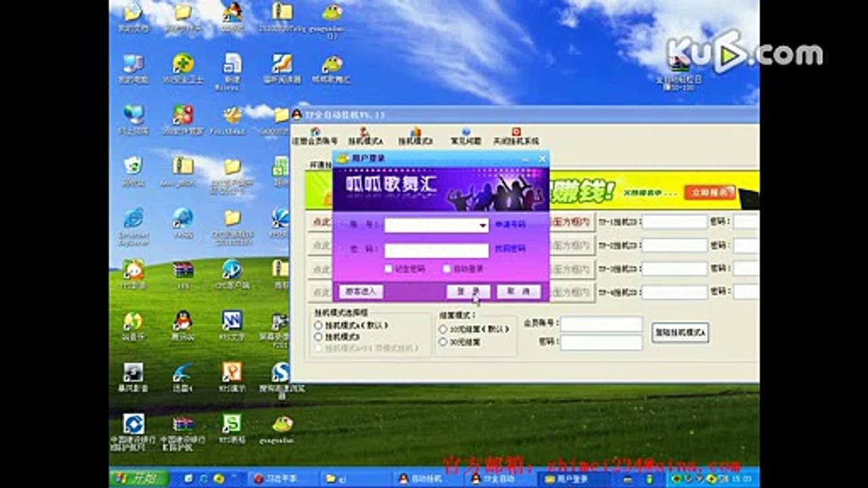Click the 登陆挂机模式A button
This screenshot has height=488, width=868.
click(680, 332)
